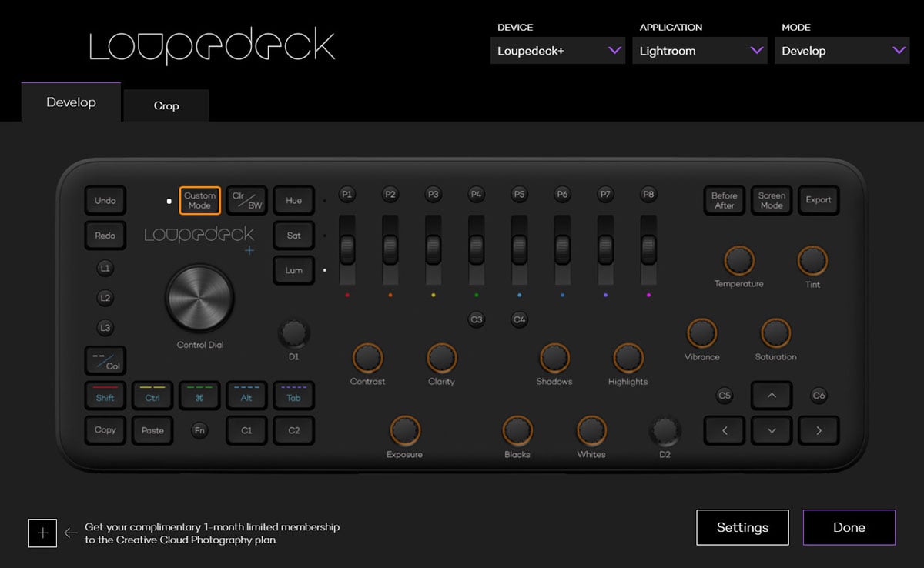The height and width of the screenshot is (568, 924).
Task: Switch to the Develop tab
Action: tap(71, 102)
